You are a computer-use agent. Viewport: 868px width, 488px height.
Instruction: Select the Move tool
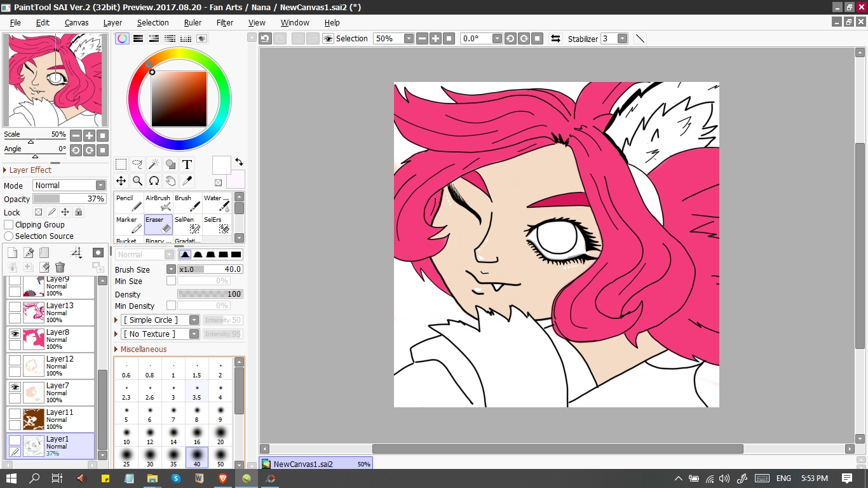tap(121, 181)
